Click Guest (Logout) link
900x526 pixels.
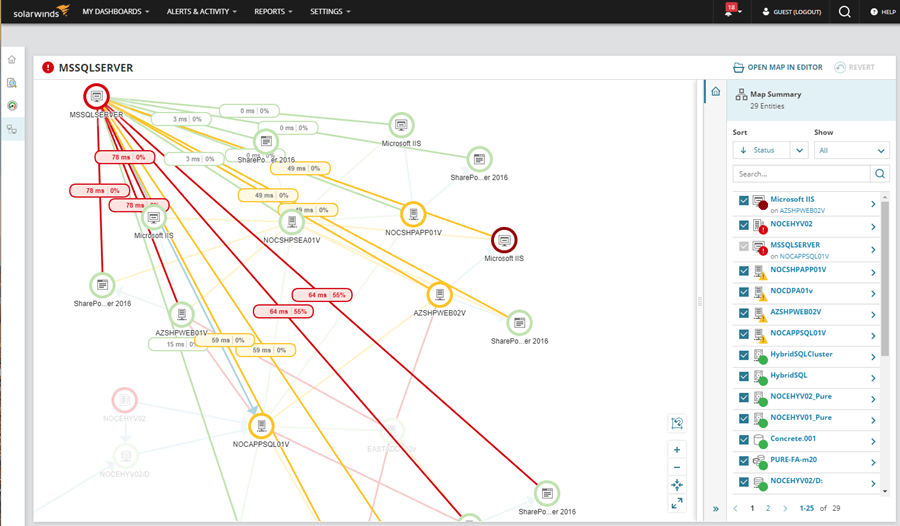pyautogui.click(x=792, y=11)
